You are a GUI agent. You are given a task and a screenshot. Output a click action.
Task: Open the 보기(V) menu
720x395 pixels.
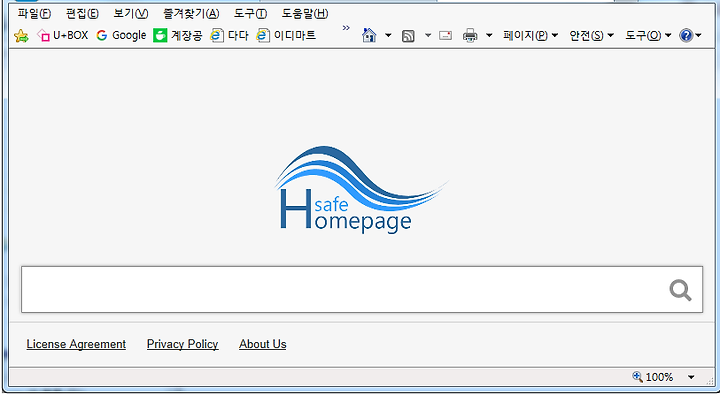pyautogui.click(x=131, y=14)
